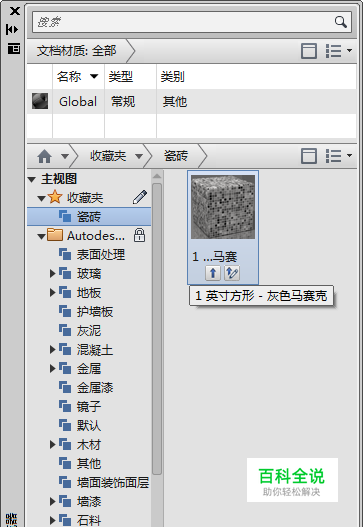Sort by the 类别 column header
The height and width of the screenshot is (527, 363).
coord(256,77)
